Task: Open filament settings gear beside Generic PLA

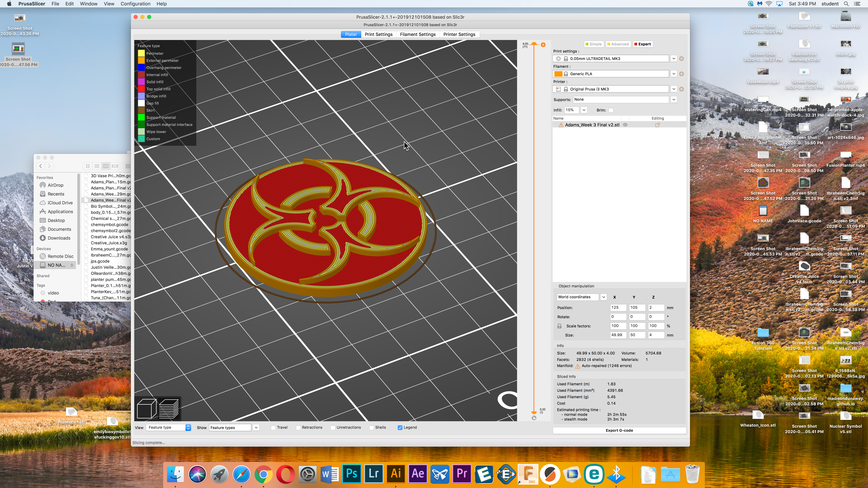Action: click(682, 74)
